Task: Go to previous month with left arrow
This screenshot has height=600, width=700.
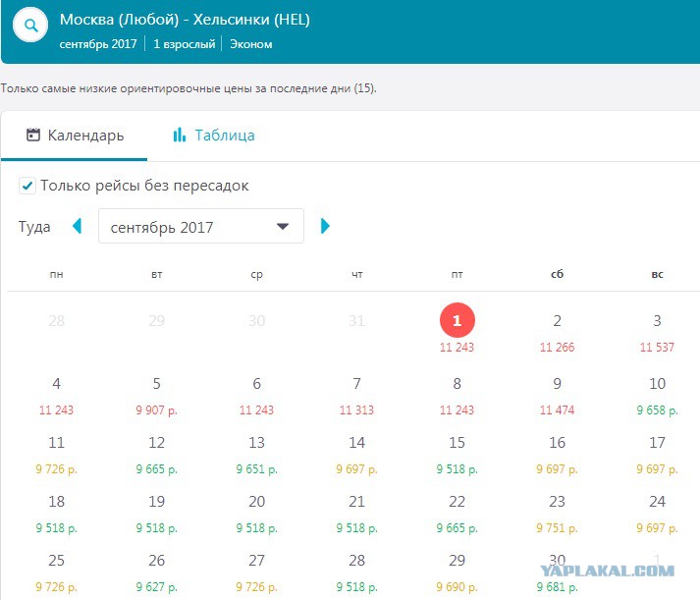Action: [77, 226]
